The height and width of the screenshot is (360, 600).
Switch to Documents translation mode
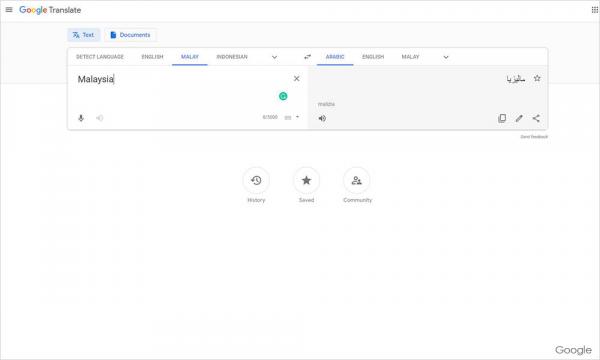[x=130, y=35]
